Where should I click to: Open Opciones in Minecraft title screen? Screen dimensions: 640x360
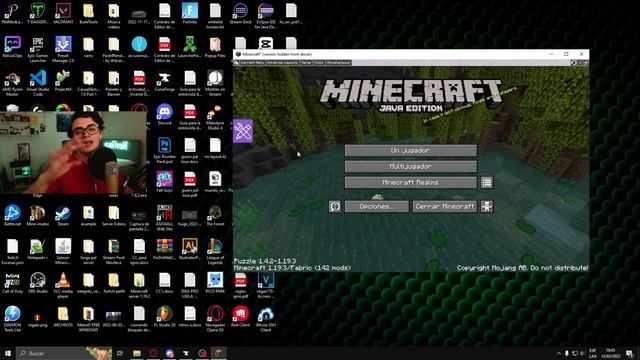point(376,207)
